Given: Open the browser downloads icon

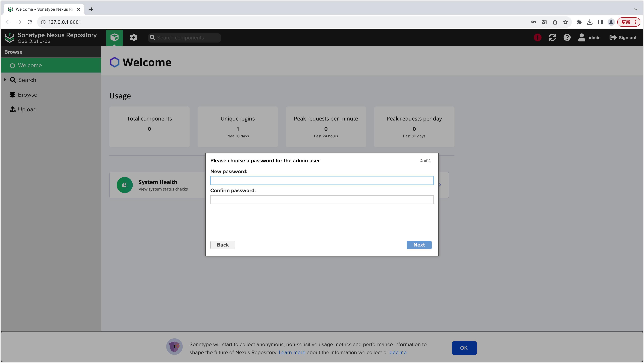Looking at the screenshot, I should coord(590,22).
